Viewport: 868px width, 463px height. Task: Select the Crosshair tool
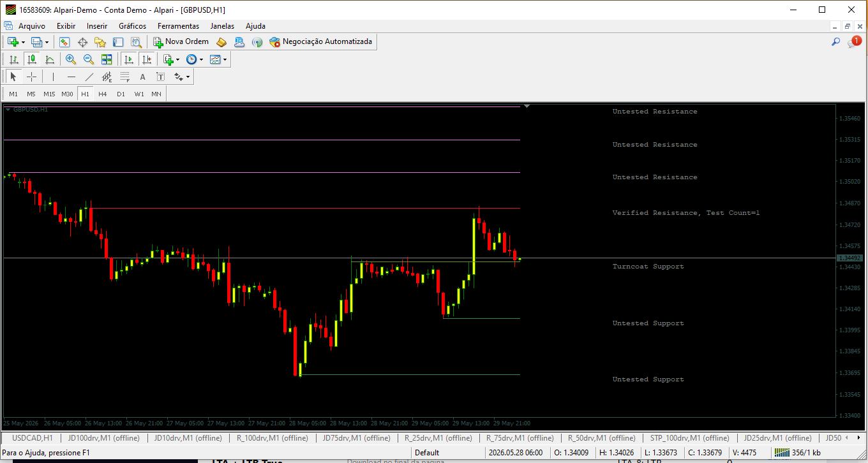pyautogui.click(x=31, y=77)
